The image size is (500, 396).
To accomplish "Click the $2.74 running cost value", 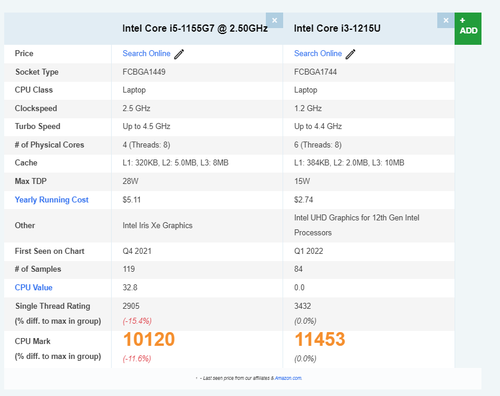I will point(303,200).
